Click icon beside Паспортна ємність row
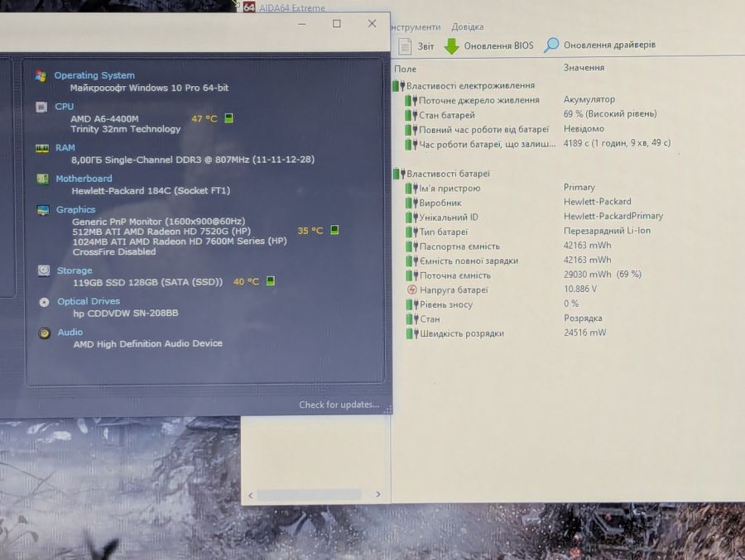This screenshot has height=560, width=745. 411,246
